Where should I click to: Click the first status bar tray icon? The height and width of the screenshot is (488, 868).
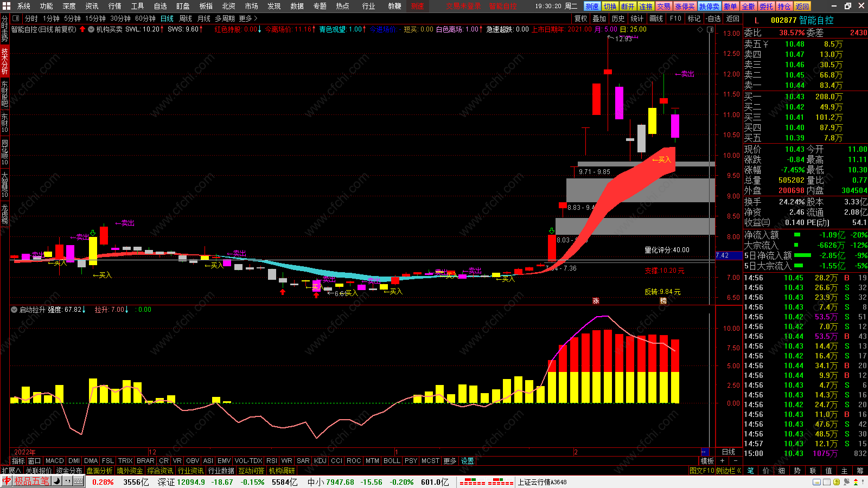coord(816,482)
